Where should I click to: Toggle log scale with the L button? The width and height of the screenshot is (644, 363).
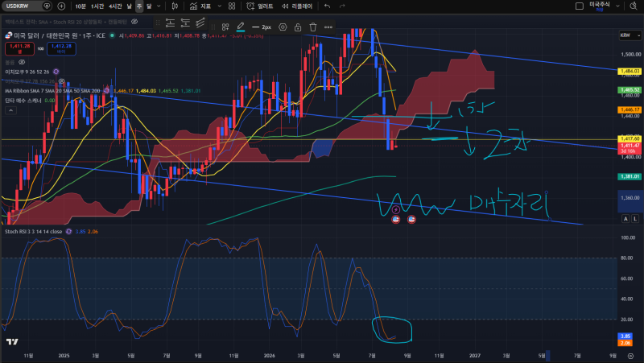point(635,218)
